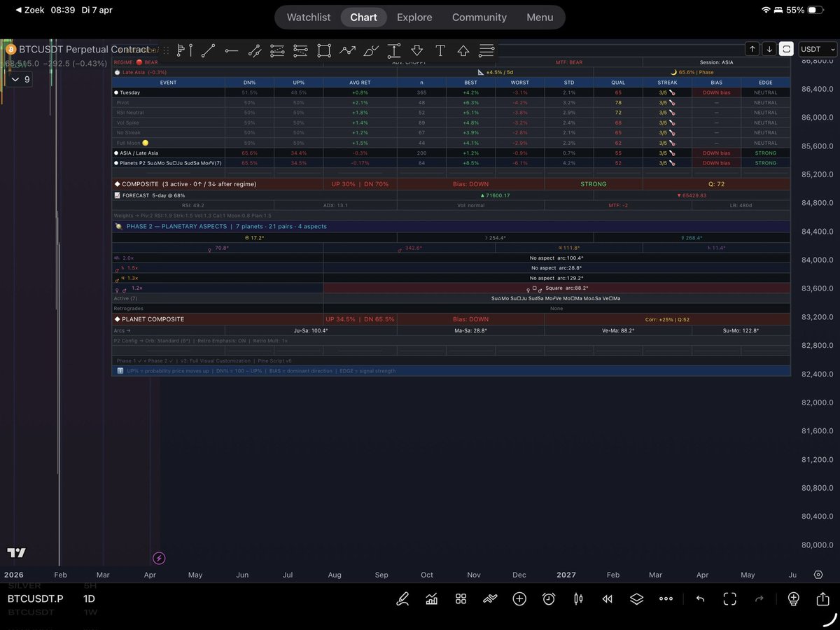The image size is (840, 630).
Task: Click the Full Moon event row
Action: (x=451, y=143)
